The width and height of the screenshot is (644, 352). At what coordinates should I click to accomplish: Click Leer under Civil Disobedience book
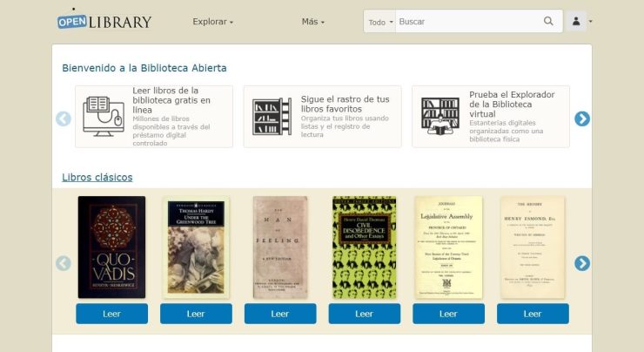pos(365,314)
